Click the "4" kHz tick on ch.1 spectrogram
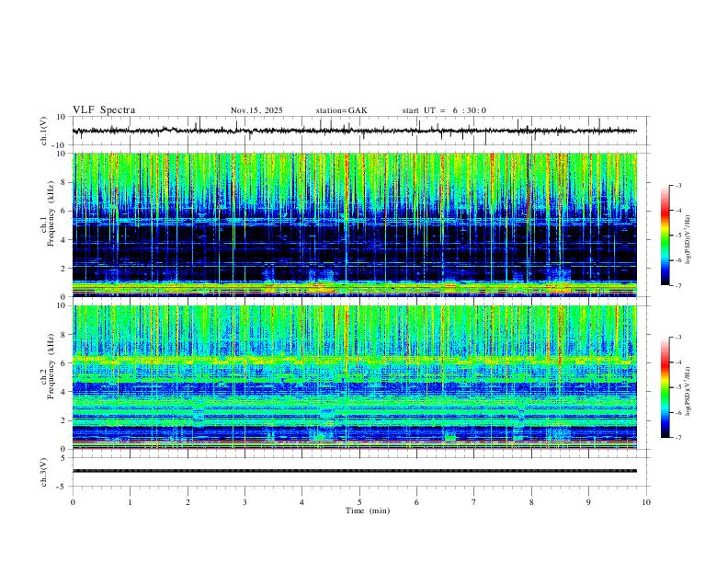Viewport: 728px width, 563px height. click(x=64, y=240)
